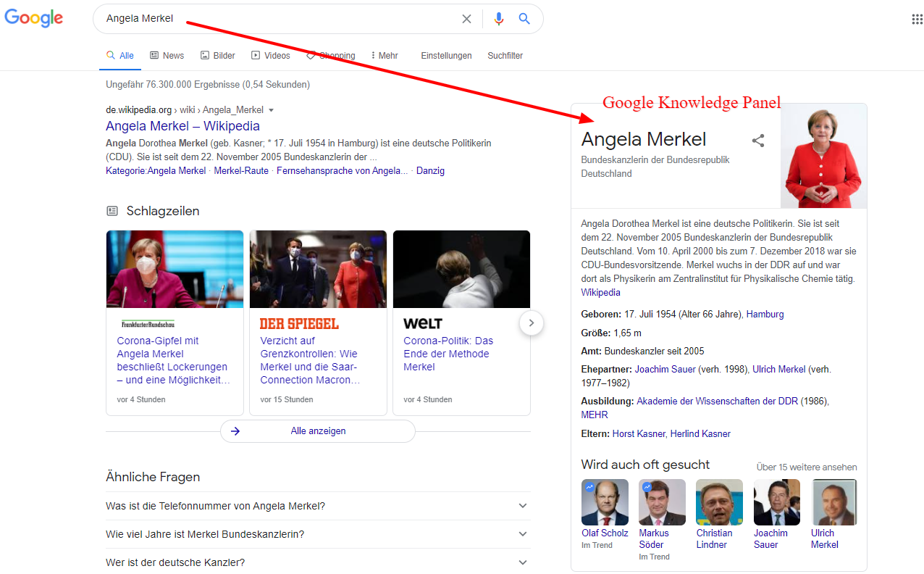Open Hamburg birthplace link

765,315
